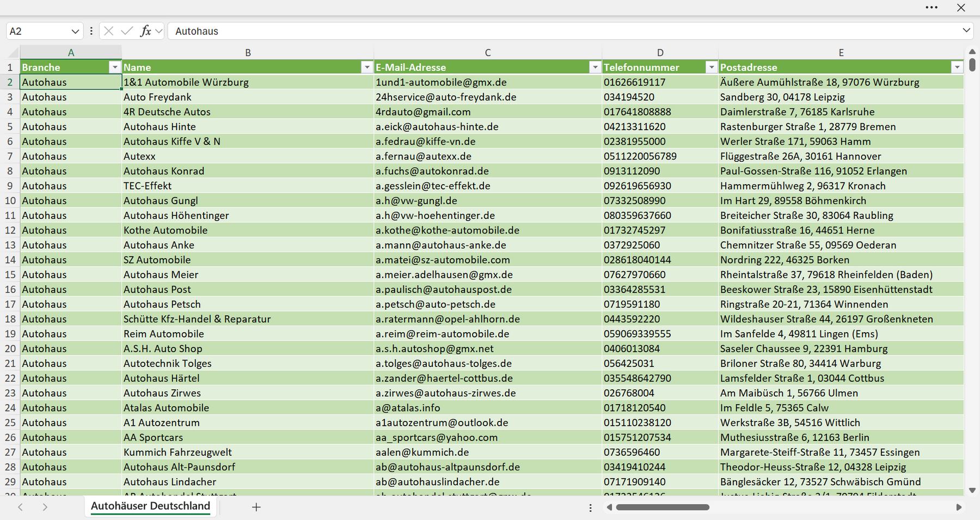Select cell 'Beeskower Straße 23, 15890 Eisenhüttenstadt'
The width and height of the screenshot is (980, 520).
point(841,289)
